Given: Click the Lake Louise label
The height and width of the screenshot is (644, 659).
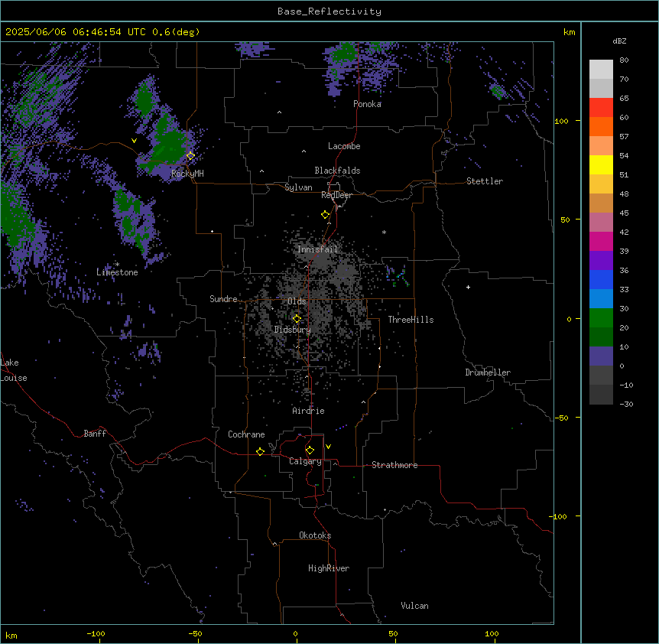Looking at the screenshot, I should 14,370.
